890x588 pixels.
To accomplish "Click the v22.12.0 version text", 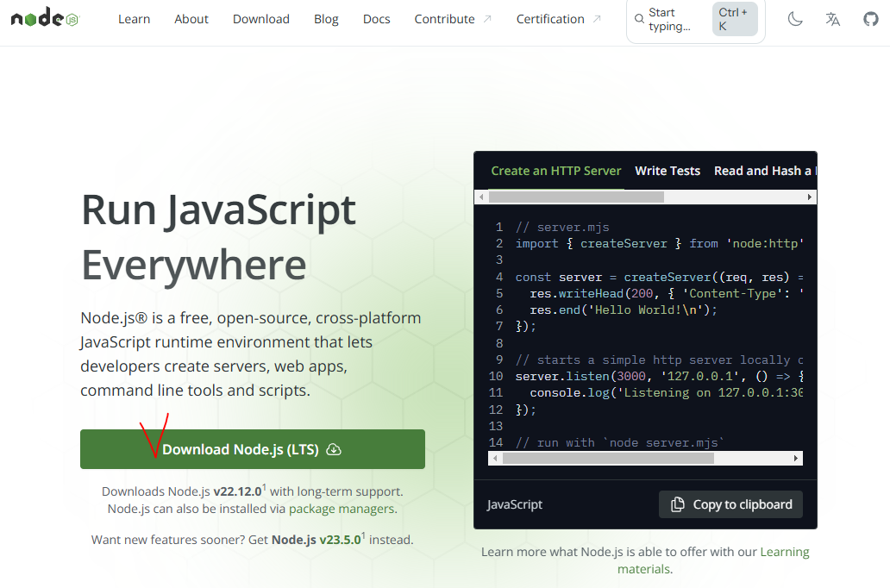I will point(237,491).
